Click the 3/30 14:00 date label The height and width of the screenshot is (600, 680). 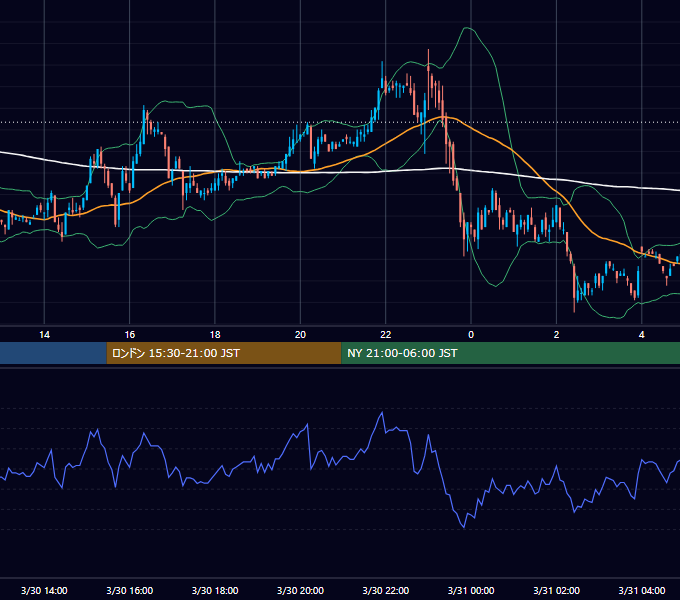pyautogui.click(x=44, y=590)
